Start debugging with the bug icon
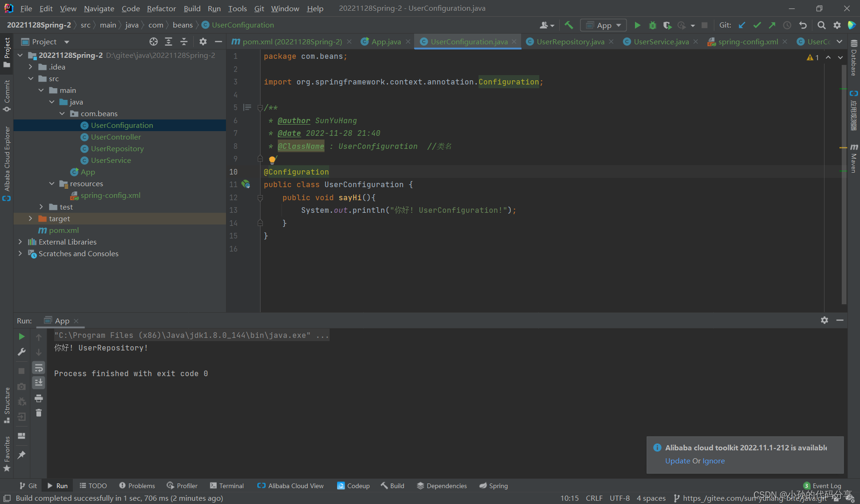The width and height of the screenshot is (860, 504). [653, 25]
